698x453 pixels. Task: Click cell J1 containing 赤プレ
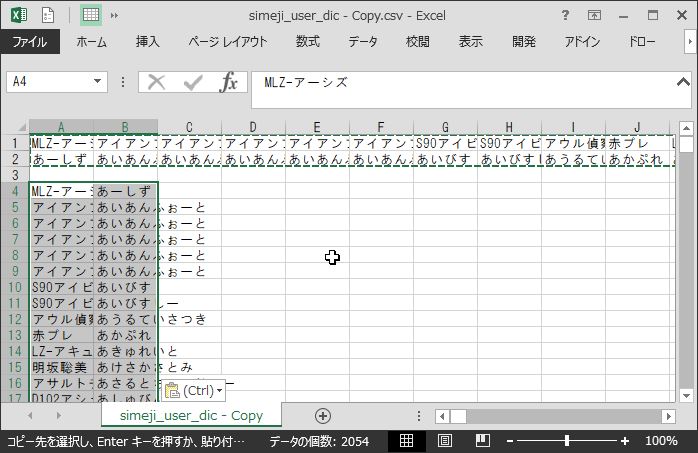[x=637, y=143]
